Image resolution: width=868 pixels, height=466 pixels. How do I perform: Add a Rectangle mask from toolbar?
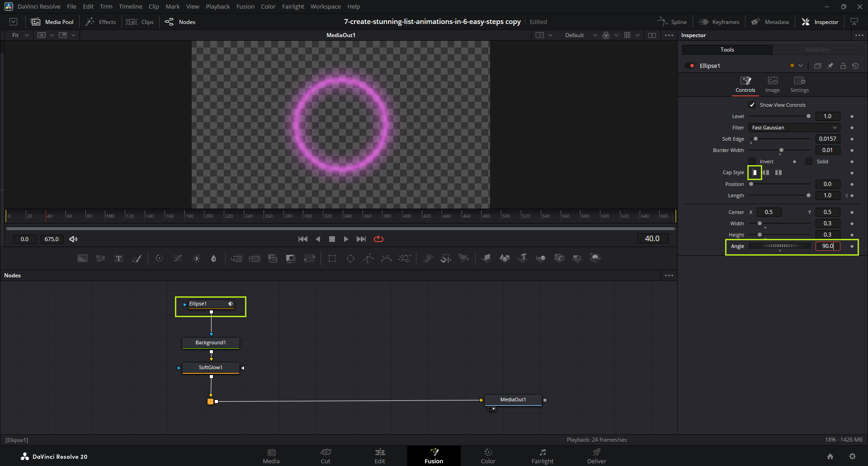332,258
